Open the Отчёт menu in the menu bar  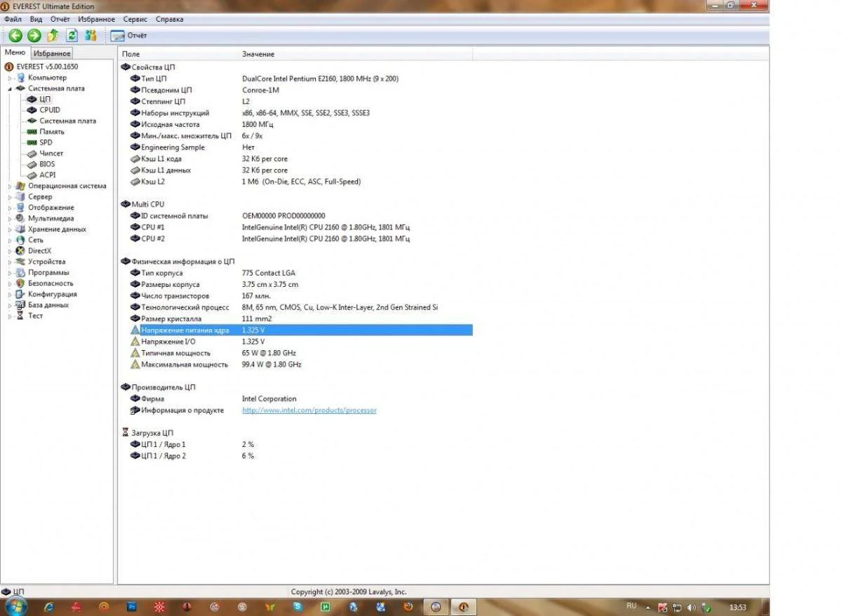coord(60,19)
